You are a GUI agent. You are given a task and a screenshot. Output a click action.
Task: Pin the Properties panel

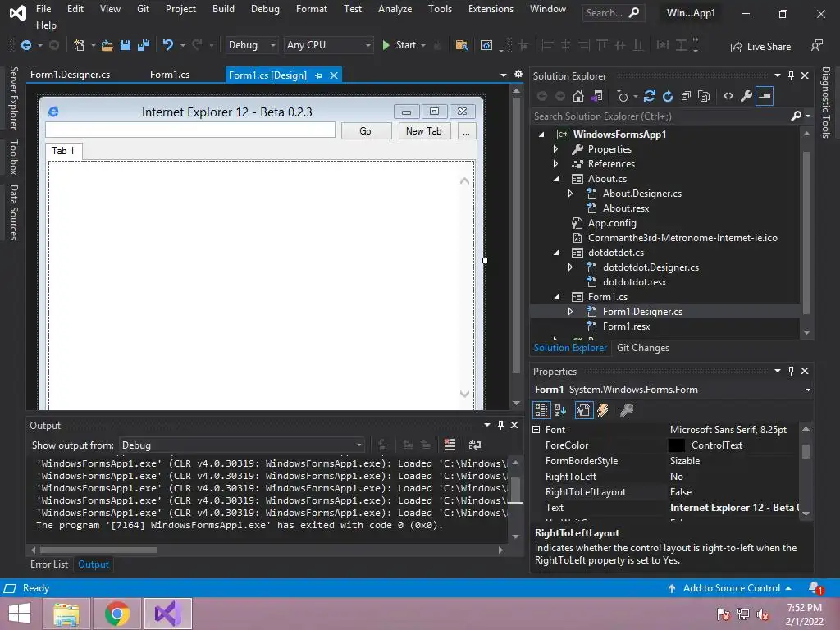pos(791,371)
